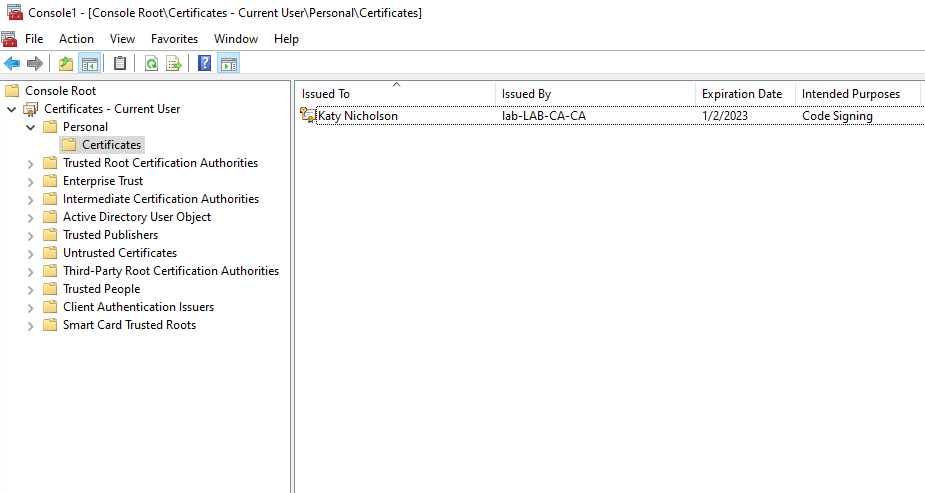Expand the Trusted Publishers folder
Viewport: 925px width, 493px height.
pos(30,235)
